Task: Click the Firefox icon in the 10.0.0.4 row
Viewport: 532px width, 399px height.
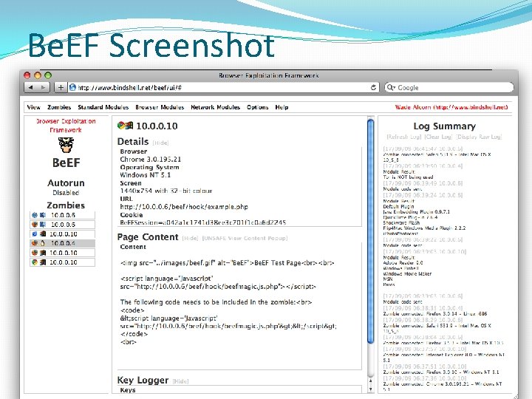Action: (35, 243)
